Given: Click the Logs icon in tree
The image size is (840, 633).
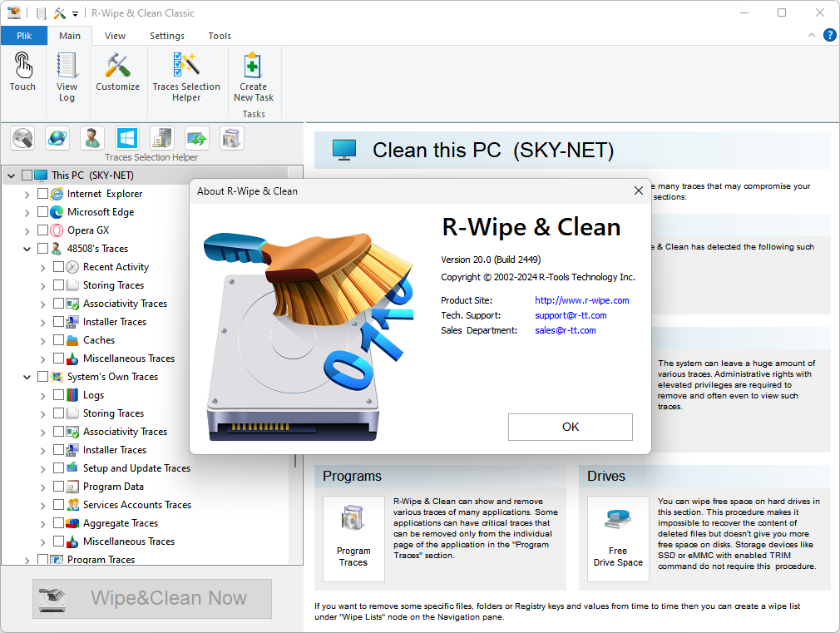Looking at the screenshot, I should [72, 395].
